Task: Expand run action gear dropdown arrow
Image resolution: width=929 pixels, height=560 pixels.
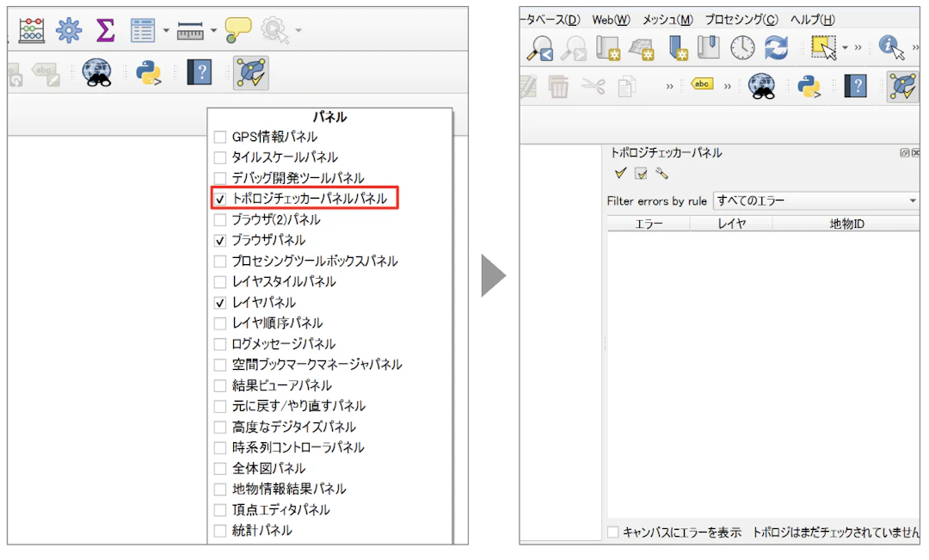Action: tap(298, 30)
